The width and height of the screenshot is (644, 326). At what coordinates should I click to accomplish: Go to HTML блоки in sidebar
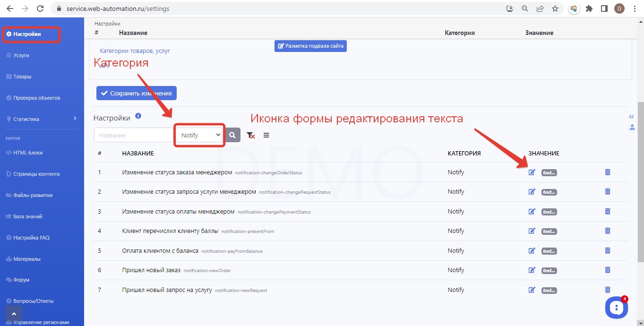(28, 153)
